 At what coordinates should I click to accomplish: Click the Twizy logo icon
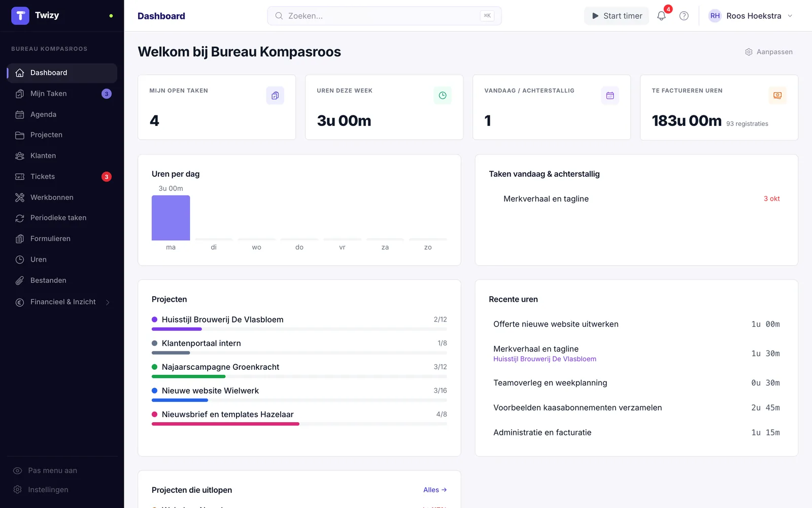click(x=20, y=16)
